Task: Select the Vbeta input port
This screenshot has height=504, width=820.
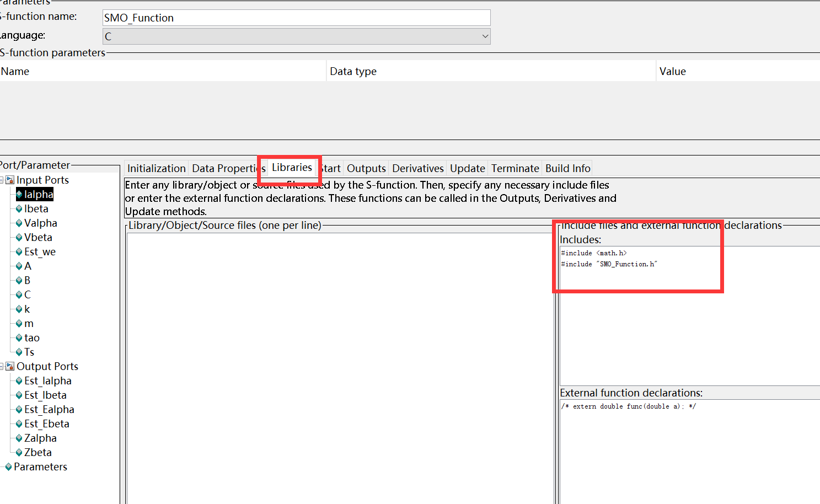Action: tap(38, 238)
